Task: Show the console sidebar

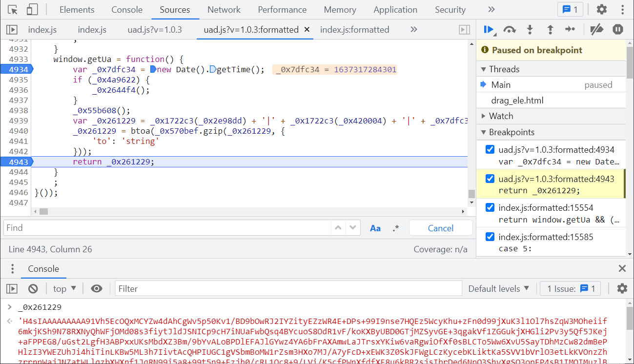Action: click(12, 289)
